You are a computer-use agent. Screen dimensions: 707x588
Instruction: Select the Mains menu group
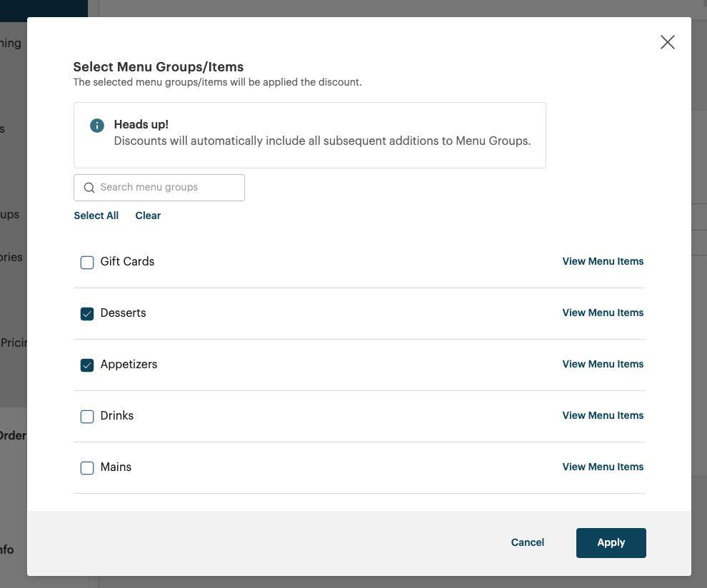click(x=87, y=467)
